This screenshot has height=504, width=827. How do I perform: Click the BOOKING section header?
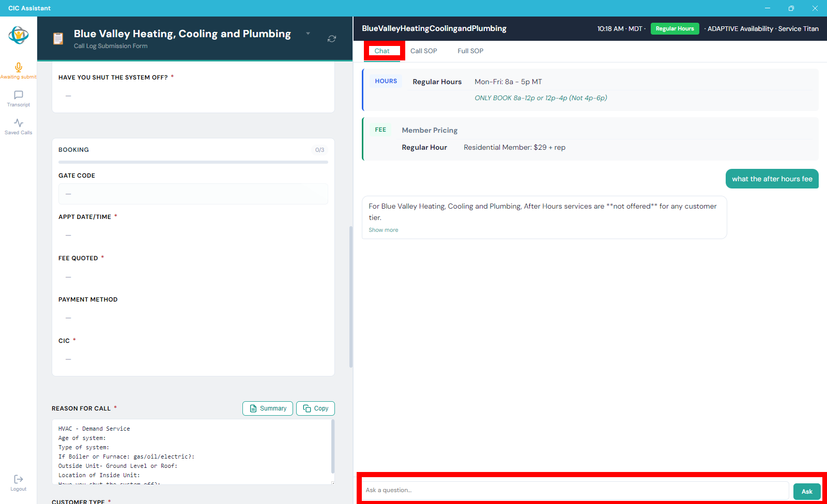73,150
